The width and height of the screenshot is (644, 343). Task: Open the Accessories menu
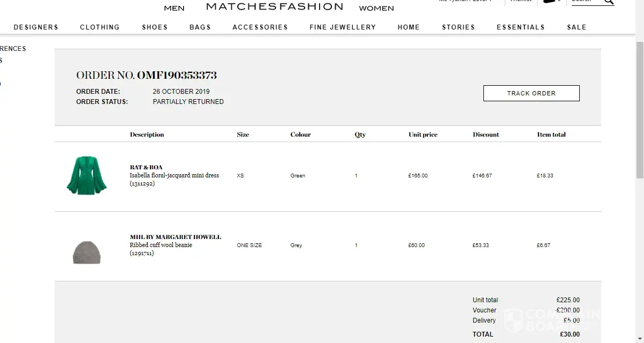point(260,27)
